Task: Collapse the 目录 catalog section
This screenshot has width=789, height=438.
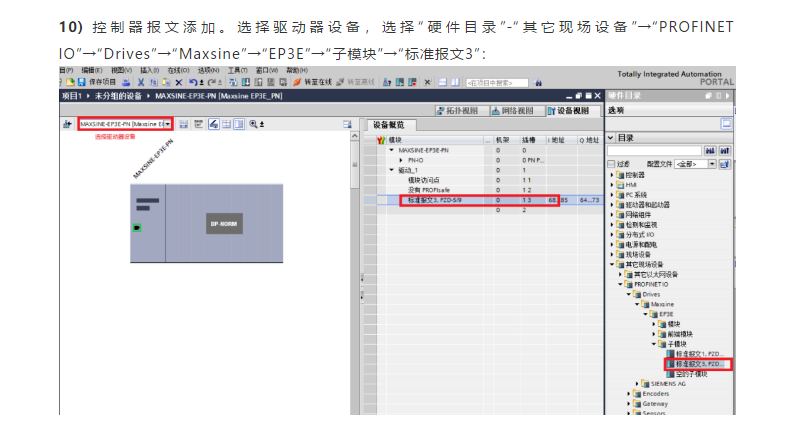Action: point(610,137)
